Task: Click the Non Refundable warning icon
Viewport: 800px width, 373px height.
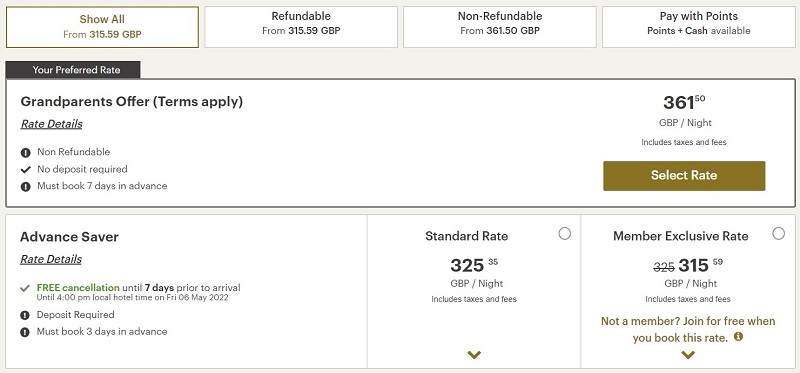Action: pyautogui.click(x=26, y=153)
